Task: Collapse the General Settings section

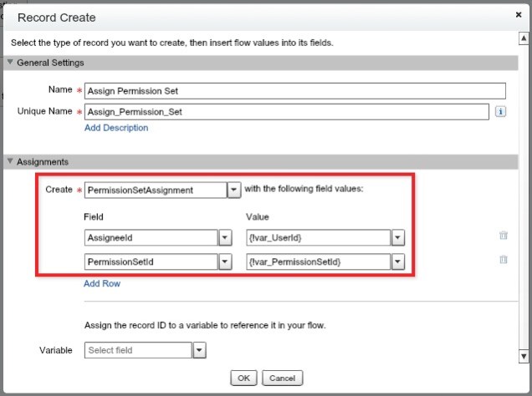Action: [11, 63]
